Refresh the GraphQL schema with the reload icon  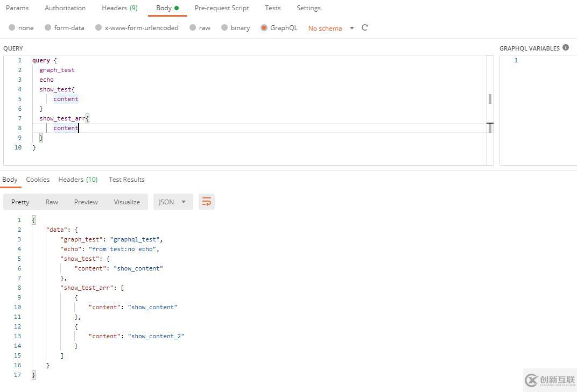pos(365,27)
